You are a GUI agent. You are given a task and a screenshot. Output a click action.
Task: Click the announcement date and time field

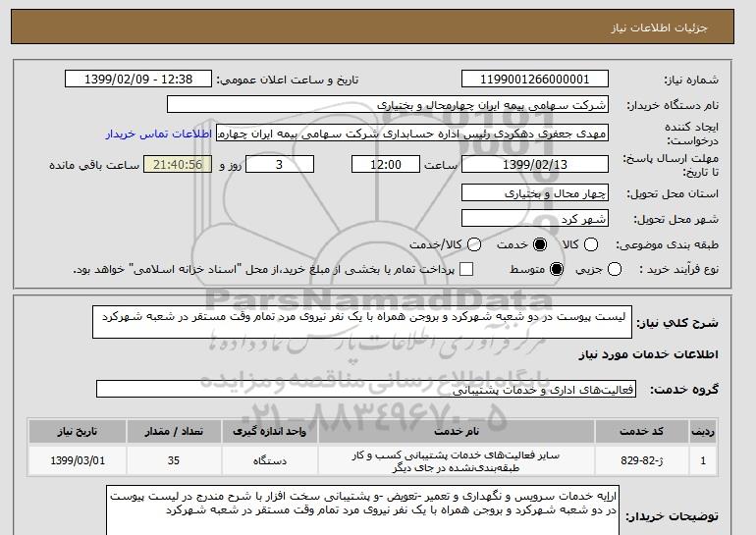tap(138, 80)
